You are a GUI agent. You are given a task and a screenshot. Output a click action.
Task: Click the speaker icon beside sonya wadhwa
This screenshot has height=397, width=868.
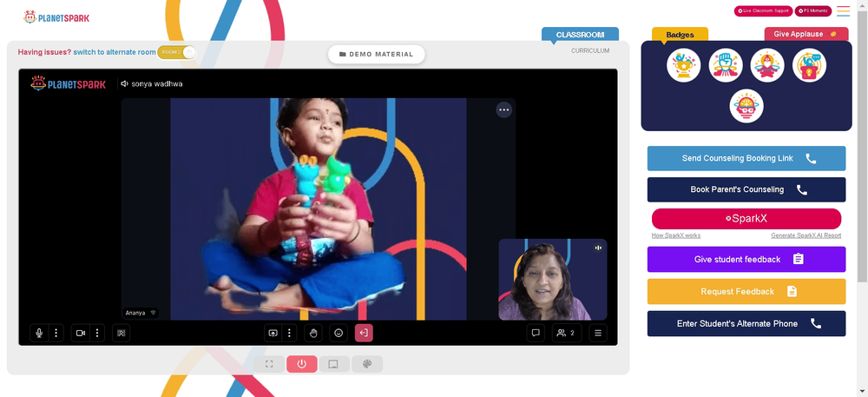pyautogui.click(x=124, y=83)
